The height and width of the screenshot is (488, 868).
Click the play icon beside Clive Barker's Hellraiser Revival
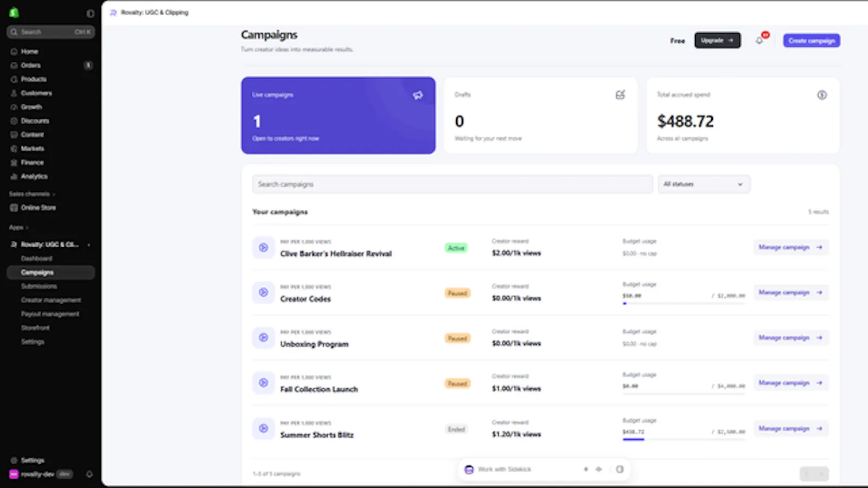263,248
